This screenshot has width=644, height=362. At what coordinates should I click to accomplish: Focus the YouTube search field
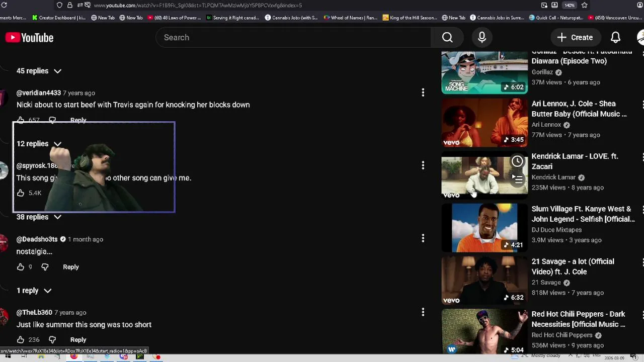pos(293,37)
